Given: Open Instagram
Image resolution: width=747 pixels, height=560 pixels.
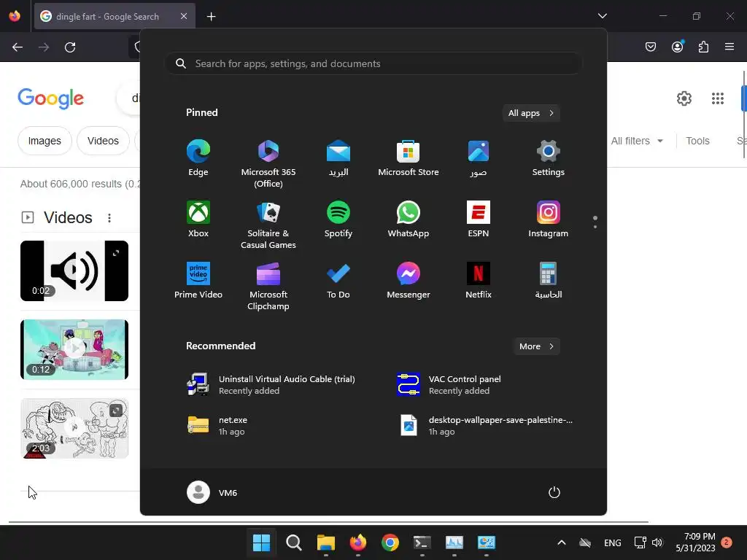Looking at the screenshot, I should pos(549,219).
